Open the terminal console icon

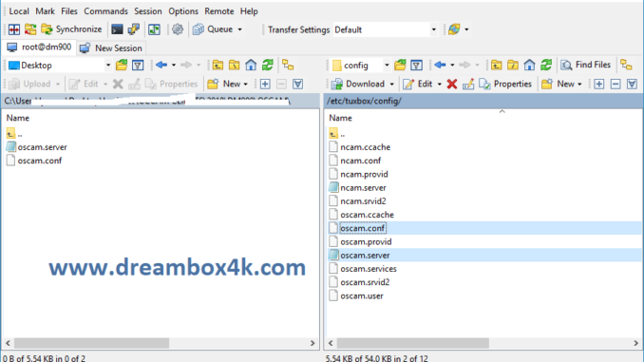[x=117, y=29]
